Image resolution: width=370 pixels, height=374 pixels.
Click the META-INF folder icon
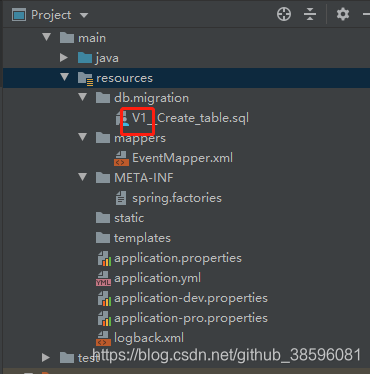tap(103, 178)
